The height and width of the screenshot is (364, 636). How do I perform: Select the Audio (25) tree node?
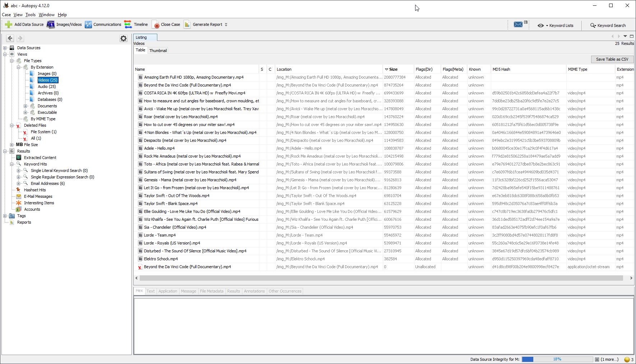pos(47,87)
